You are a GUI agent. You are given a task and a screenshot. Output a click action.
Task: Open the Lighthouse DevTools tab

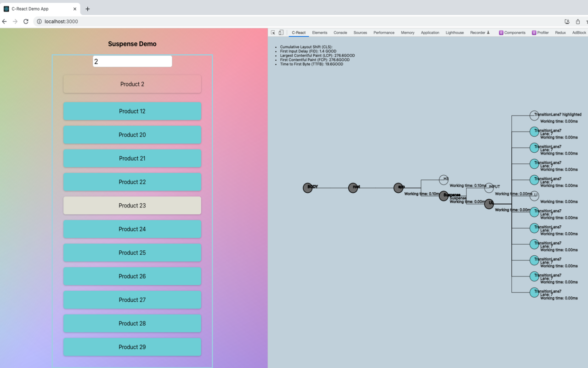click(x=455, y=33)
